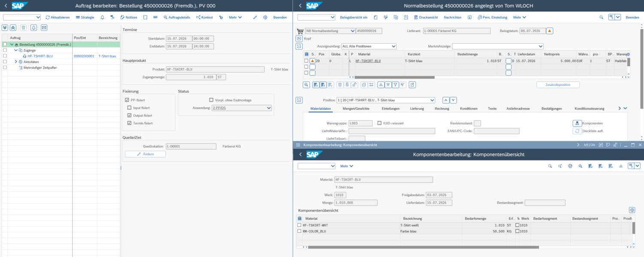Click horizontal scrollbar under Komponentenübersicht table
This screenshot has width=644, height=257.
coord(423,247)
